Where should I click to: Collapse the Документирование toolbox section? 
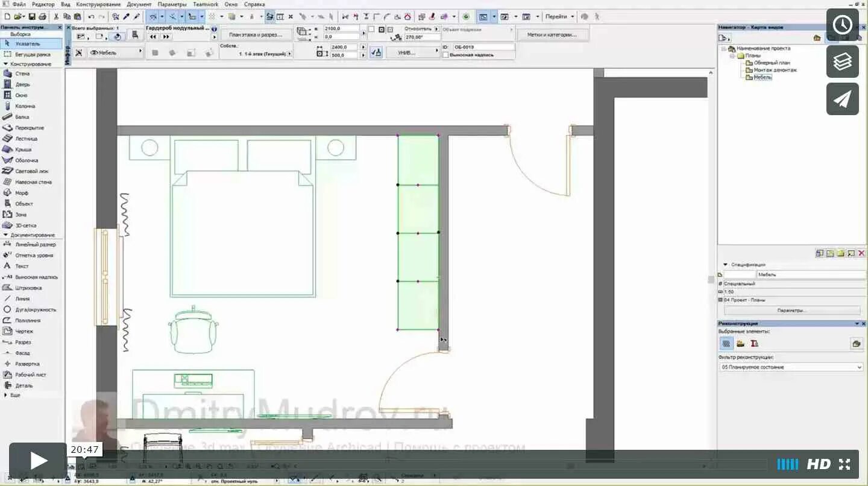pos(5,235)
